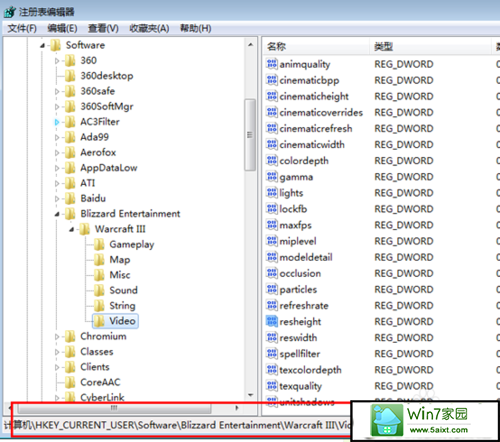This screenshot has width=500, height=442.
Task: Select the colordepth value icon
Action: tap(272, 160)
